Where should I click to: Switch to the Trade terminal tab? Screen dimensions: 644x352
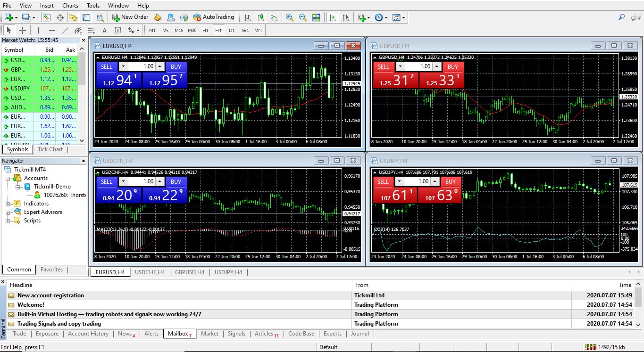click(19, 334)
